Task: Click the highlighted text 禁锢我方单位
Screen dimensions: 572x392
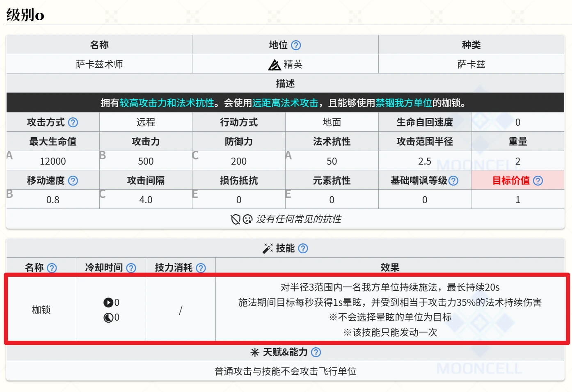Action: [x=404, y=103]
